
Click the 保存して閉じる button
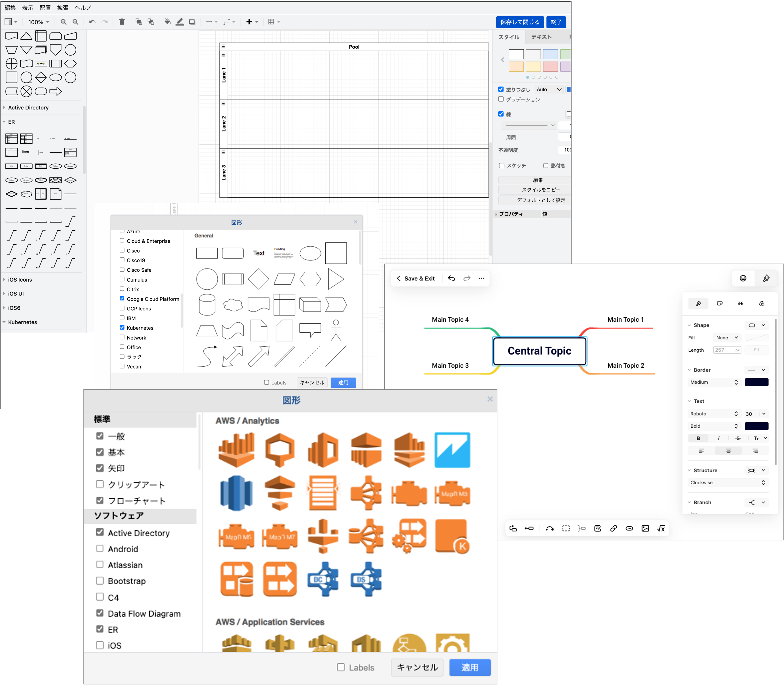[x=520, y=22]
